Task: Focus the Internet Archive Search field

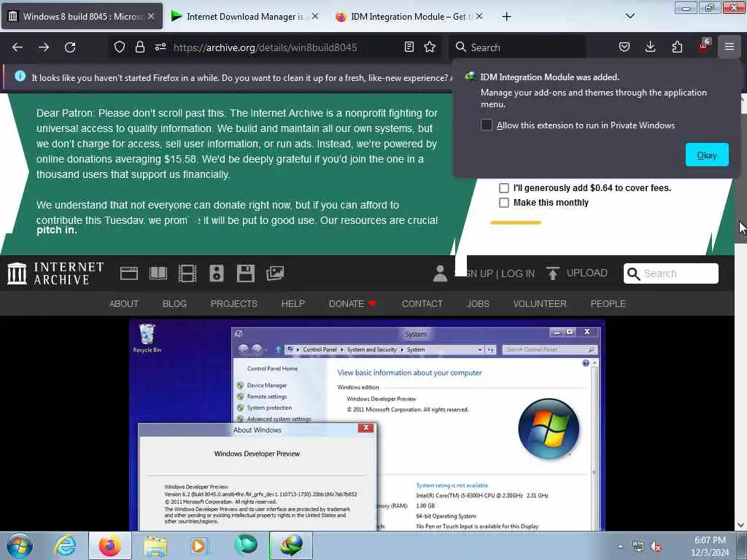Action: (671, 273)
